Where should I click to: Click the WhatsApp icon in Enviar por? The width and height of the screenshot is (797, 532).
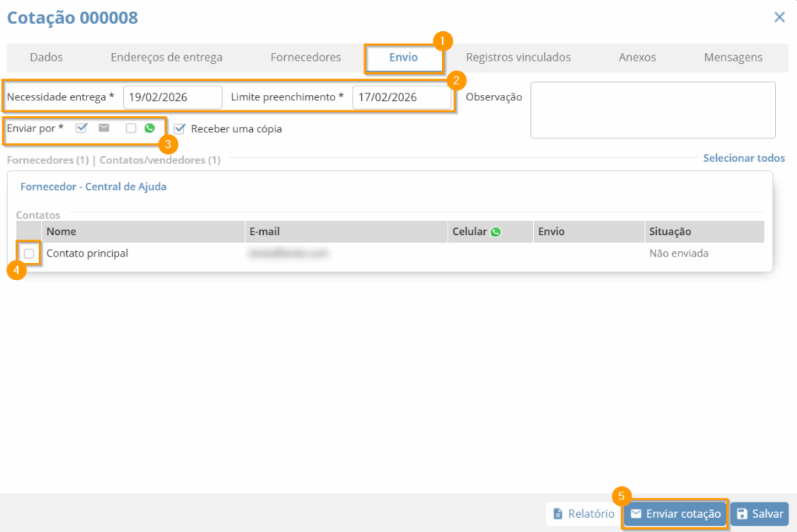click(x=149, y=128)
